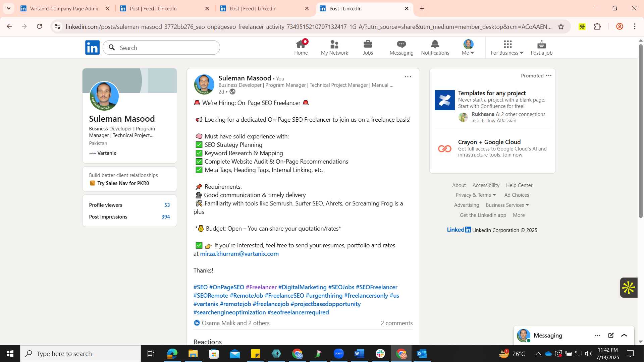Click mirza.khurram@vartanix.com email link
The image size is (644, 362).
pyautogui.click(x=239, y=254)
